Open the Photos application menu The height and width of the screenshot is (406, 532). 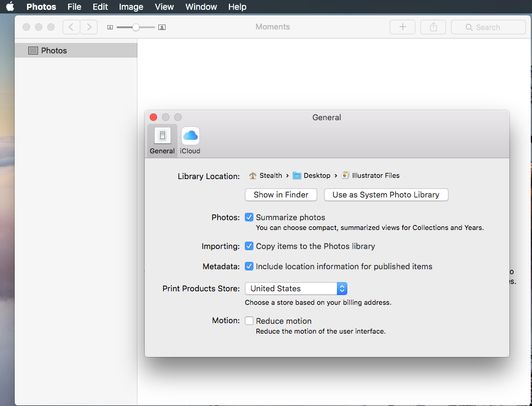click(41, 7)
